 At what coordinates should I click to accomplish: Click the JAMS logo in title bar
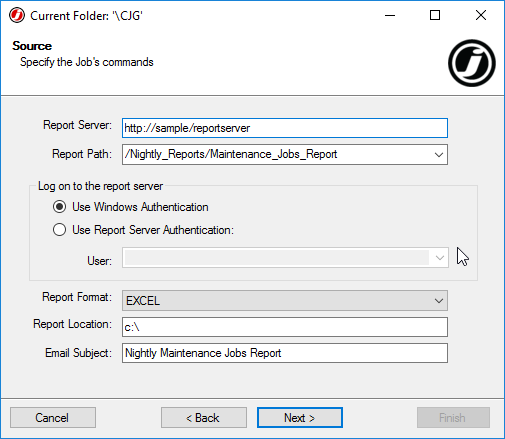pos(17,15)
